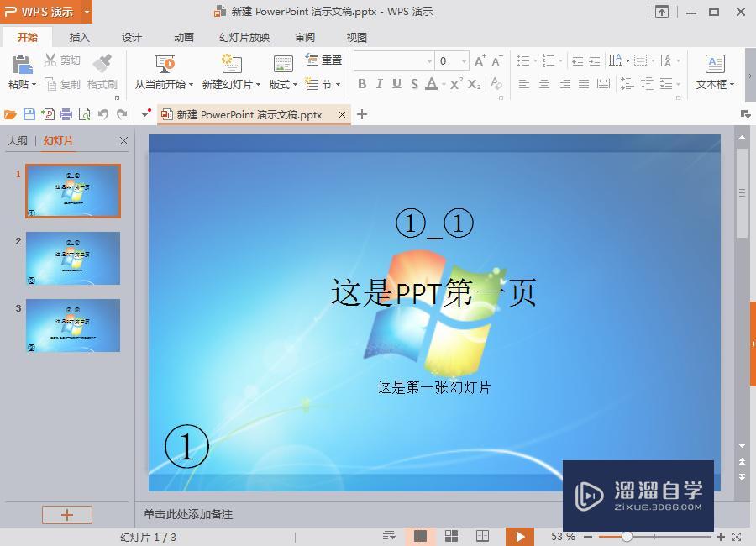Open Print Preview icon
756x546 pixels.
click(84, 114)
